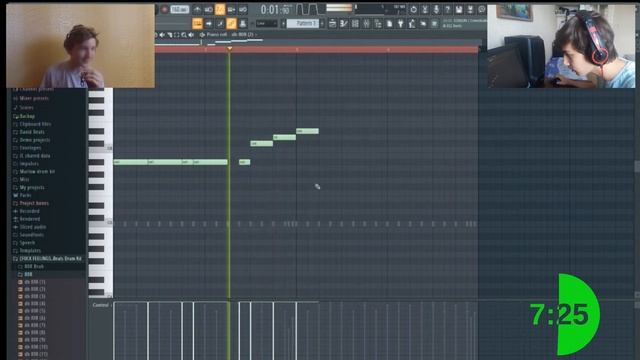Click the project picker page icon

[389, 24]
